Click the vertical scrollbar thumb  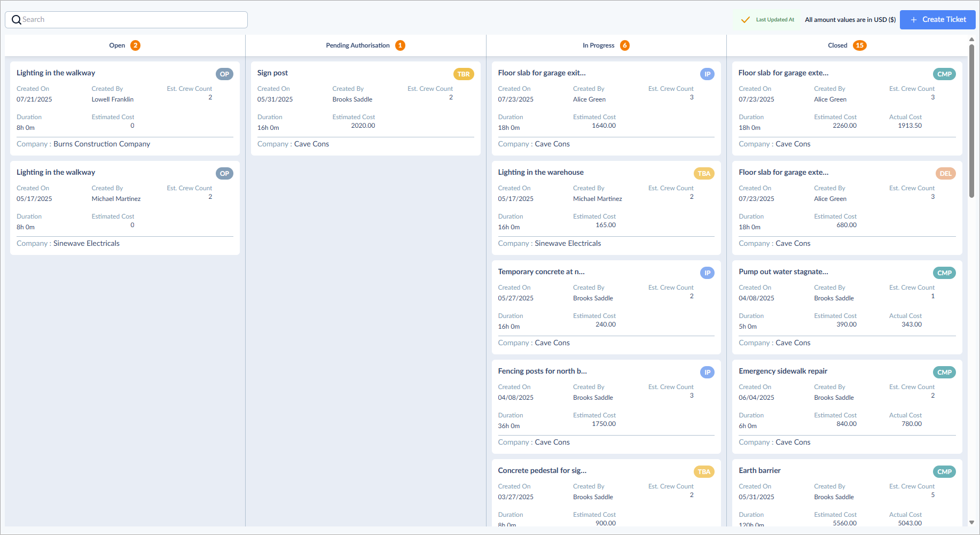click(971, 121)
